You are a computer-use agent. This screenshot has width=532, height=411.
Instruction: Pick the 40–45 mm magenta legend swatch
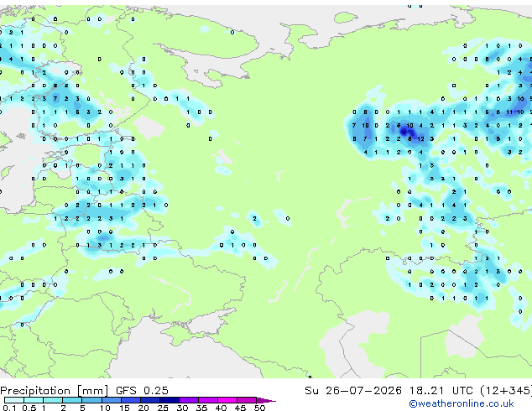click(227, 400)
